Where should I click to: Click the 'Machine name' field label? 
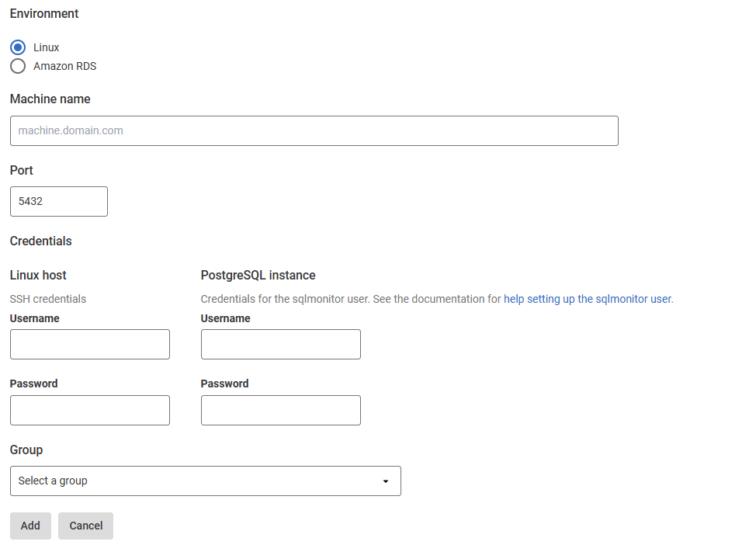(50, 99)
